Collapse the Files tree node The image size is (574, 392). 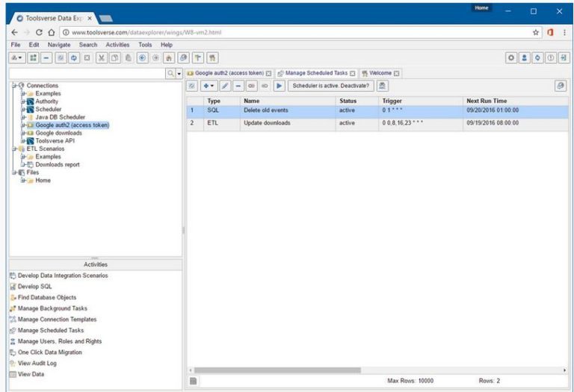tap(14, 172)
